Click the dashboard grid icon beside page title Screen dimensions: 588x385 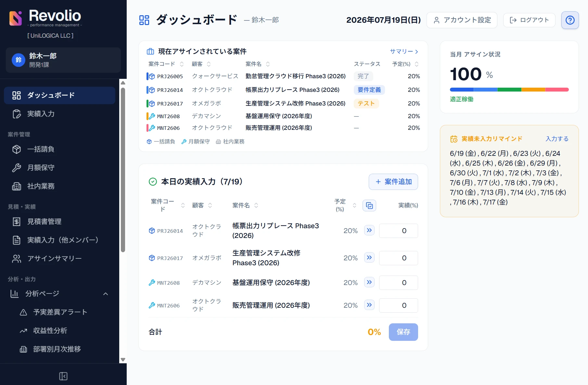(144, 20)
